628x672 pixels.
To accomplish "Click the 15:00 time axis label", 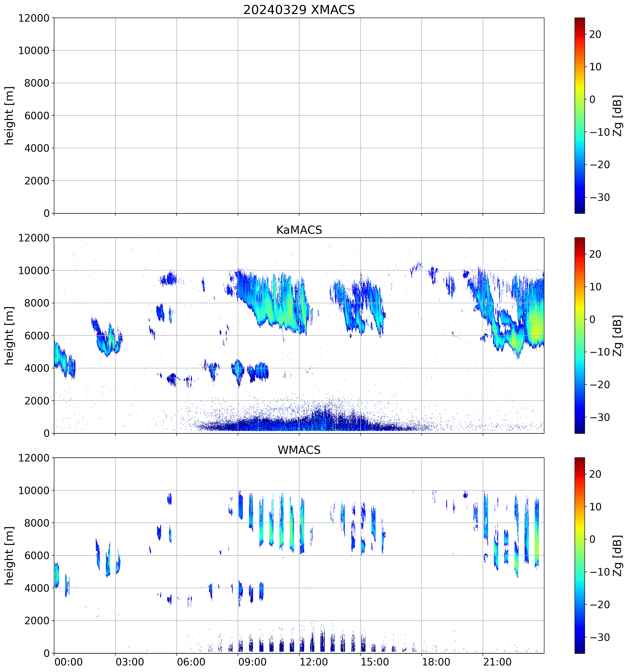I will tap(375, 662).
